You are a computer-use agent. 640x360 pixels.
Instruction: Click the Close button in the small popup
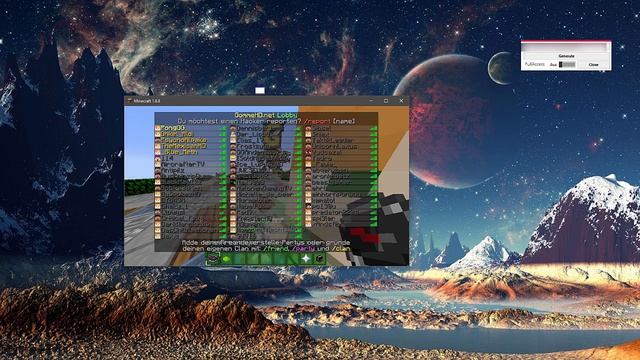pyautogui.click(x=593, y=64)
